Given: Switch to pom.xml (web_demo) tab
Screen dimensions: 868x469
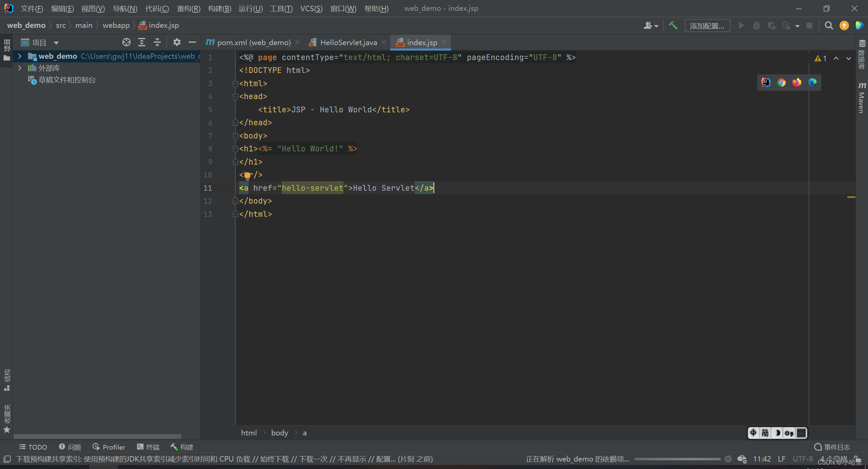Looking at the screenshot, I should [254, 42].
